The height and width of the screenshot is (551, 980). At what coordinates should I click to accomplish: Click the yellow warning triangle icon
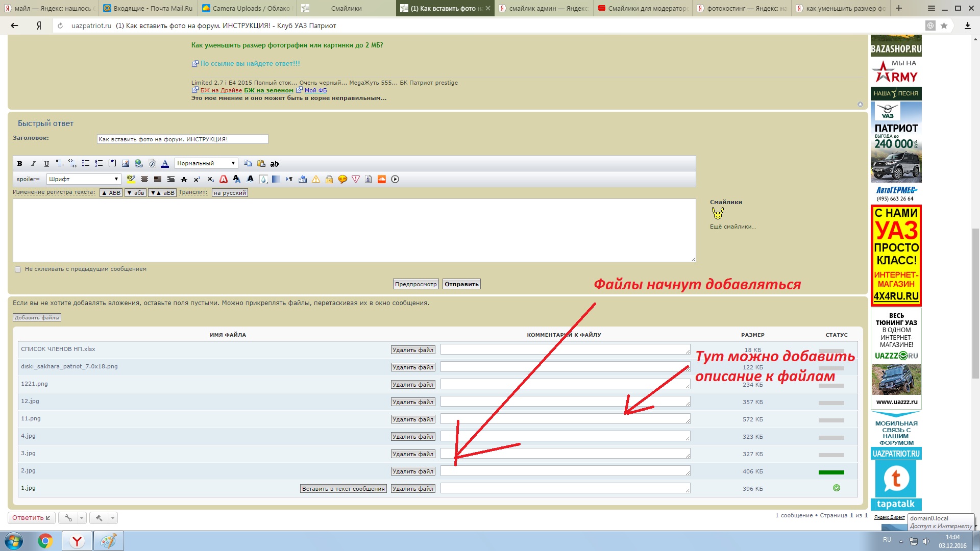(x=316, y=180)
